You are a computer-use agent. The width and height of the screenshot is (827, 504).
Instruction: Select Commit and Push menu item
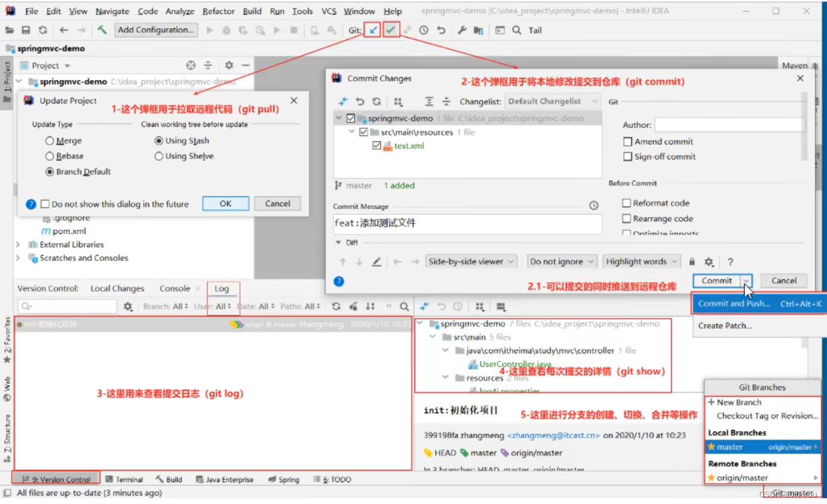tap(759, 304)
